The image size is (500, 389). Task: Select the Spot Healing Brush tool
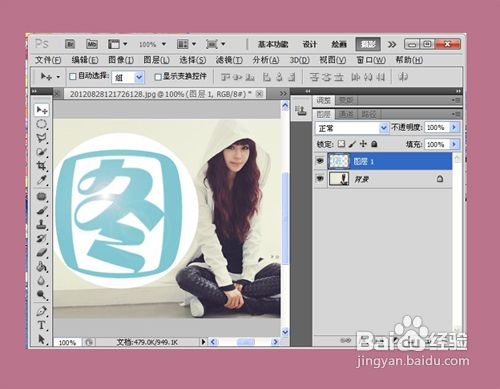point(41,197)
